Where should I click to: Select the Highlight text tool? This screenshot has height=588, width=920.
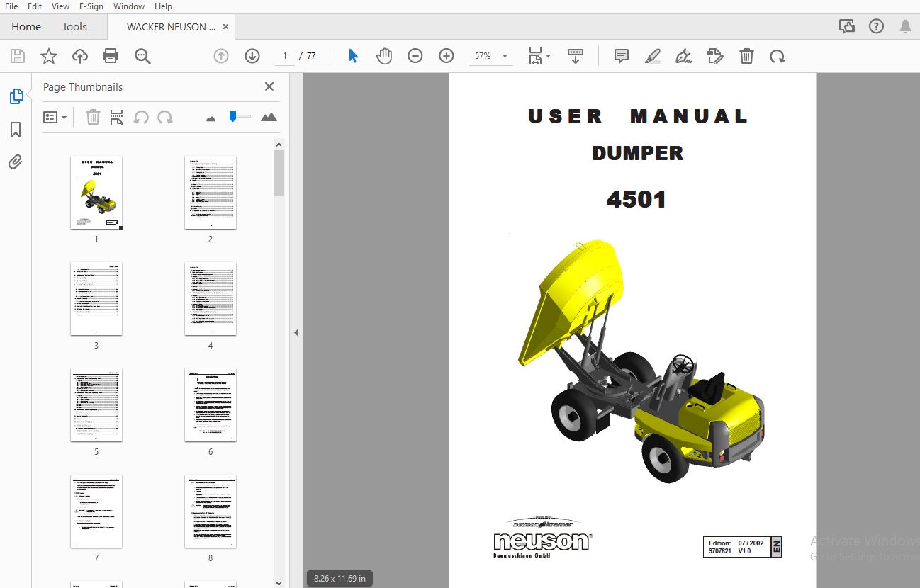653,56
